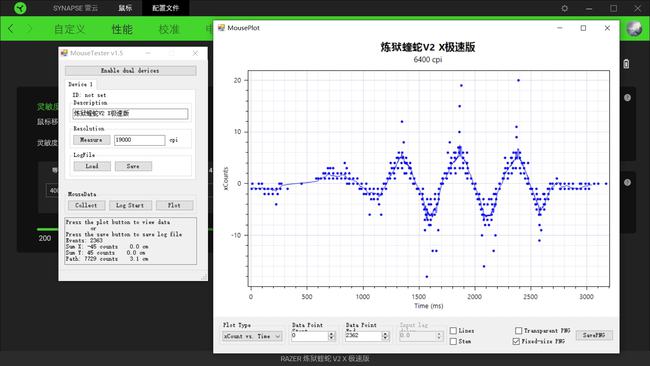This screenshot has height=366, width=650.
Task: Close the MouseTester v1.5 window
Action: pyautogui.click(x=195, y=53)
